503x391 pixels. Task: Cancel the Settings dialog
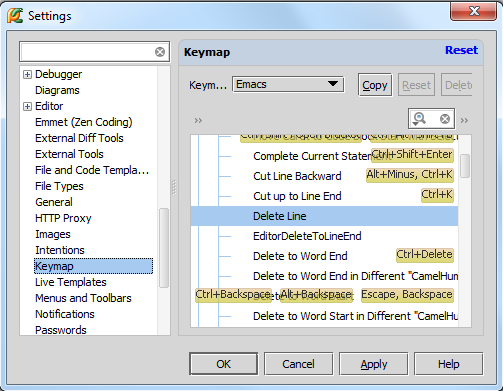(x=298, y=364)
